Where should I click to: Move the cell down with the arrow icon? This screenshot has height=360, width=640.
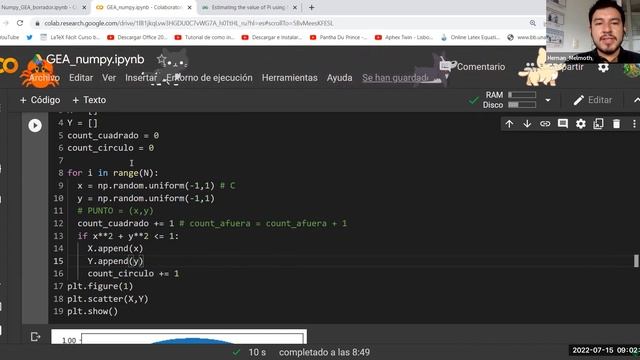pyautogui.click(x=527, y=124)
